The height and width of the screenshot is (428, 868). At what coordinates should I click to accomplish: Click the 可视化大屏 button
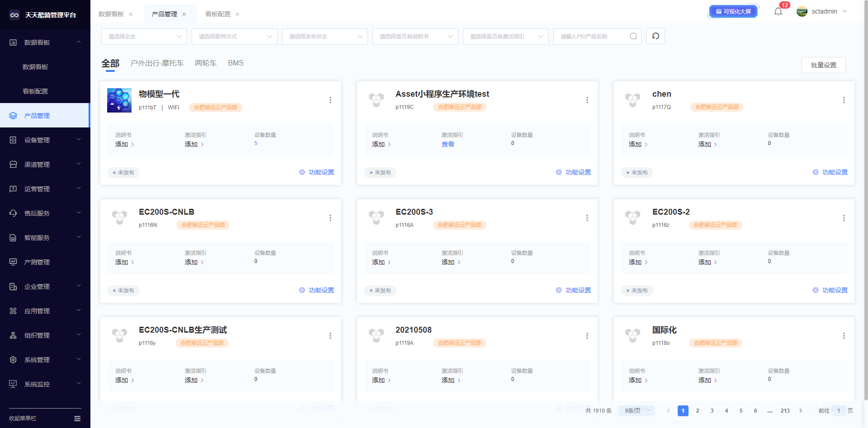[x=733, y=12]
